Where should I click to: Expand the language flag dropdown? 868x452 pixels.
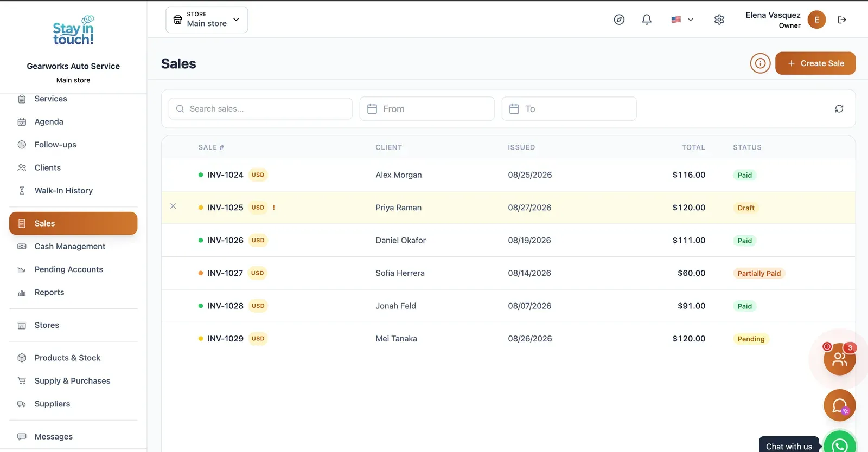coord(682,20)
